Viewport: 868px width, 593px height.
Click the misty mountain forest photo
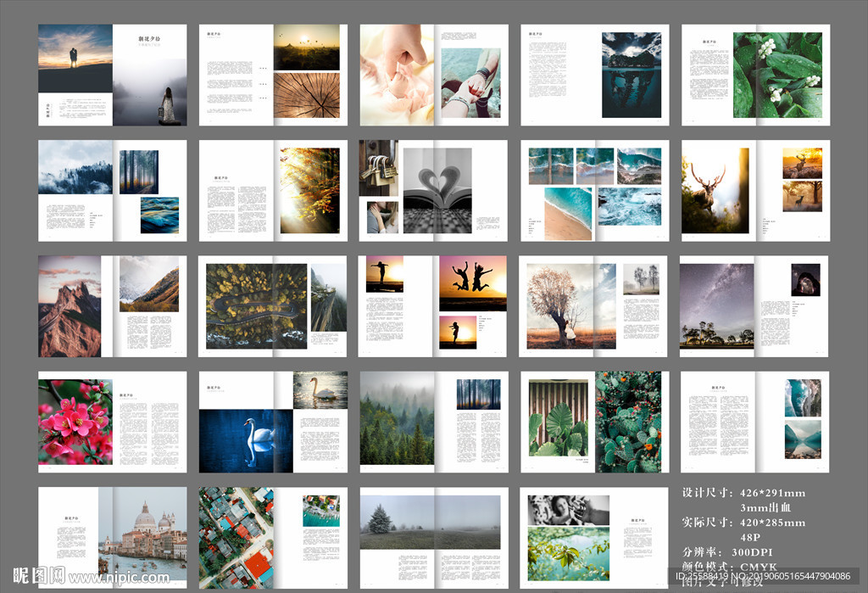(75, 167)
